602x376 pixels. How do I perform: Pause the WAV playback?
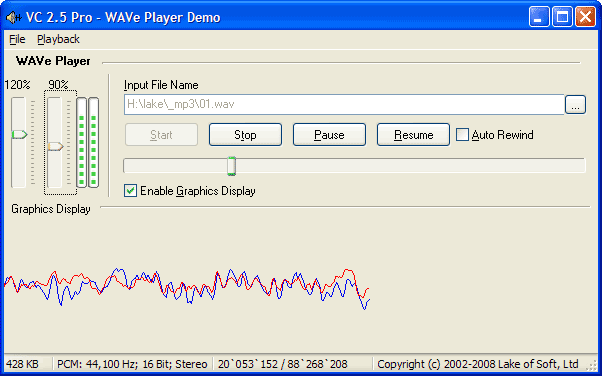(329, 135)
